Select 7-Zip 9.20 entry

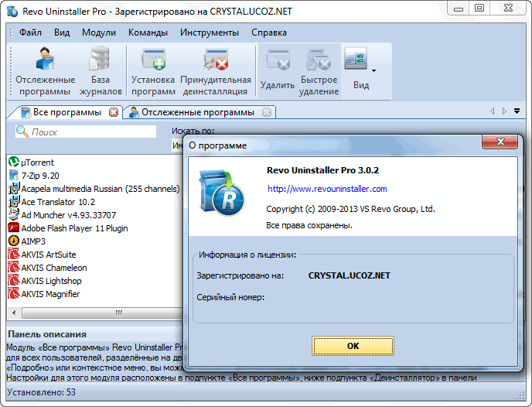(40, 176)
